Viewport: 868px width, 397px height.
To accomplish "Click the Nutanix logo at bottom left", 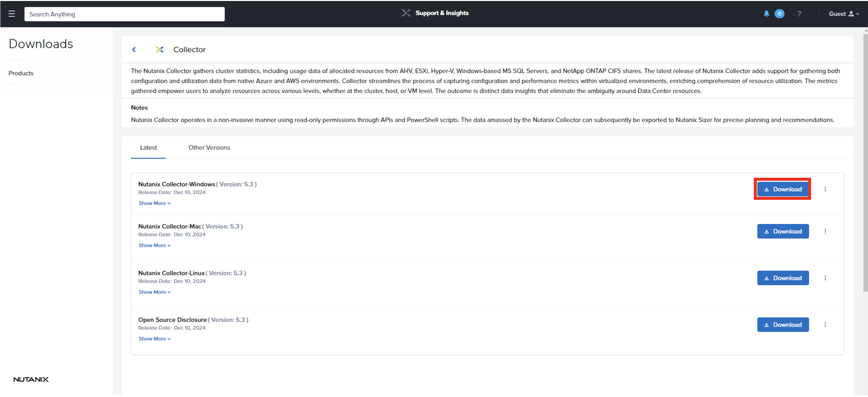I will pyautogui.click(x=31, y=380).
